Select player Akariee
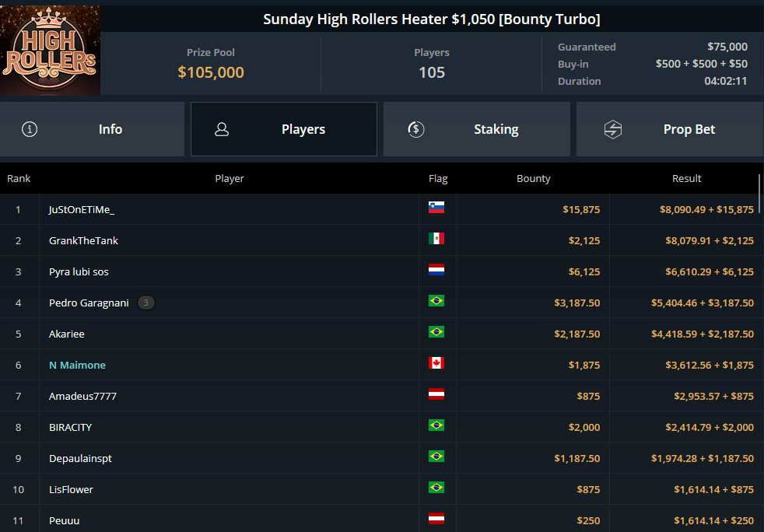The image size is (764, 532). coord(66,334)
